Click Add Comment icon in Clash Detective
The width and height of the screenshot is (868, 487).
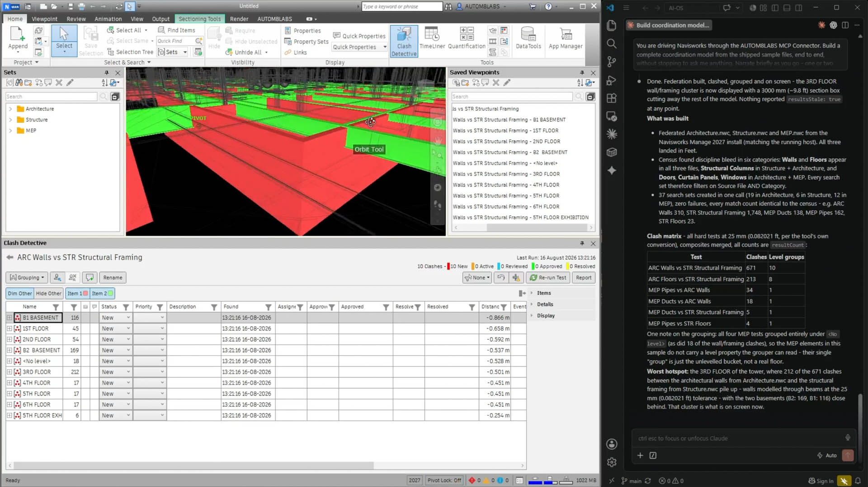pyautogui.click(x=90, y=278)
